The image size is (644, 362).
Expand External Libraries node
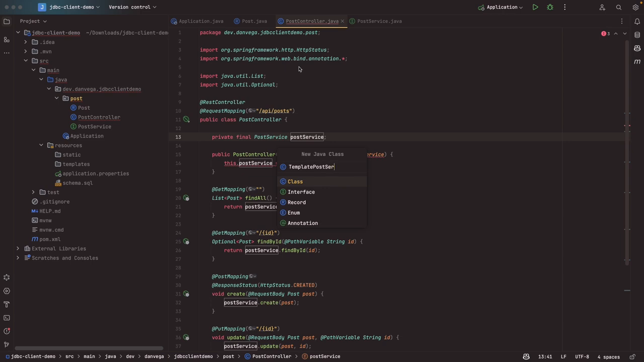(18, 248)
